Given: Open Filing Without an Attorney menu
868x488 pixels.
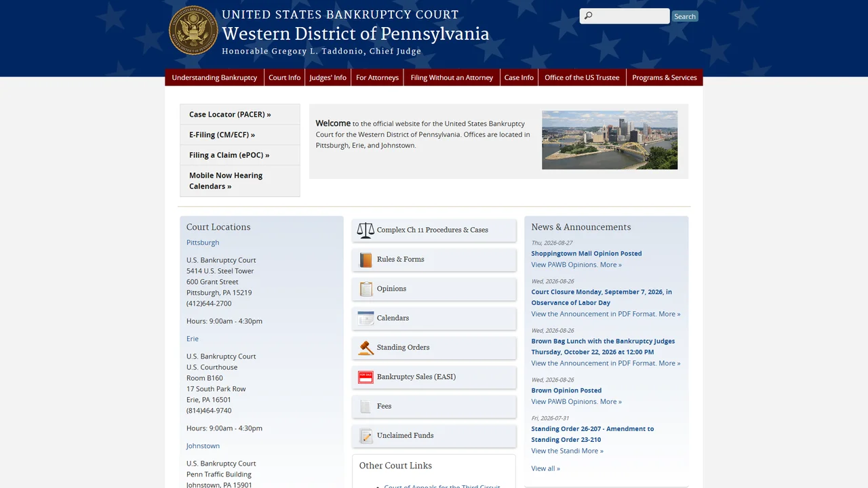Looking at the screenshot, I should [452, 77].
